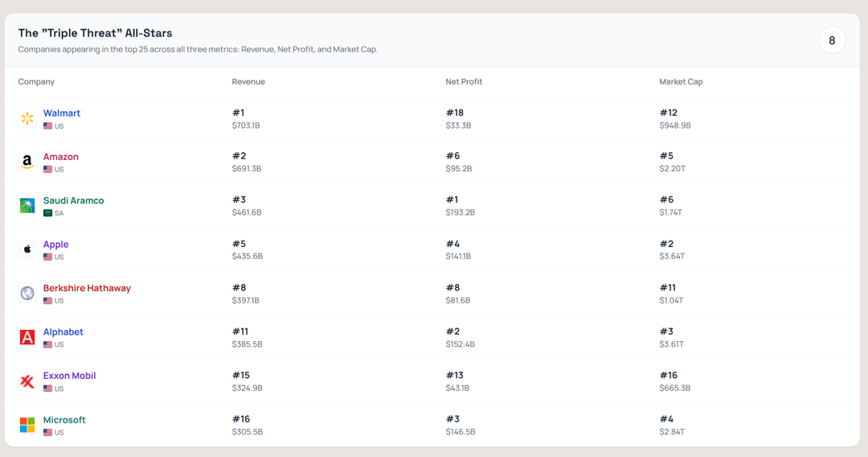Open the Exxon Mobil company link
This screenshot has width=868, height=457.
tap(70, 376)
